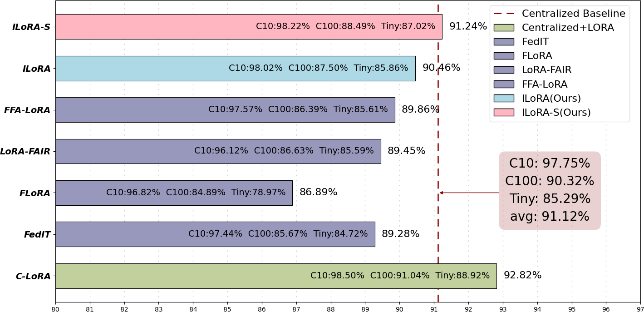Click the LoRA-FAIR legend text entry
The height and width of the screenshot is (312, 644).
(546, 70)
